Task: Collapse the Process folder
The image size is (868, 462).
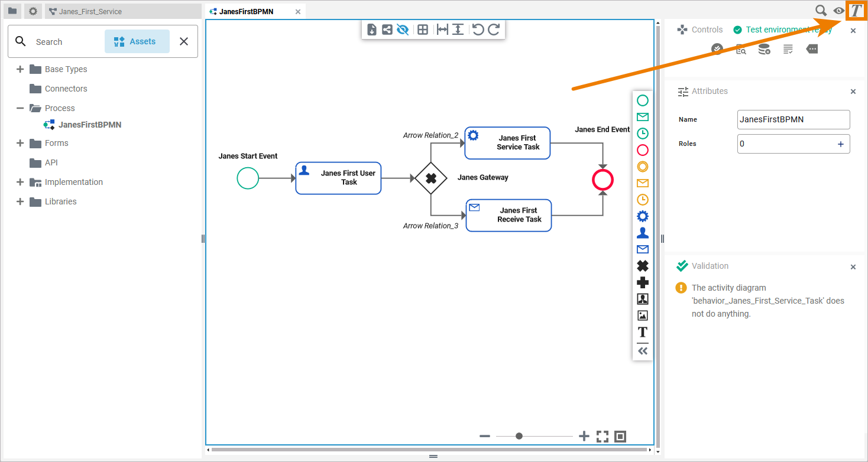Action: (20, 108)
